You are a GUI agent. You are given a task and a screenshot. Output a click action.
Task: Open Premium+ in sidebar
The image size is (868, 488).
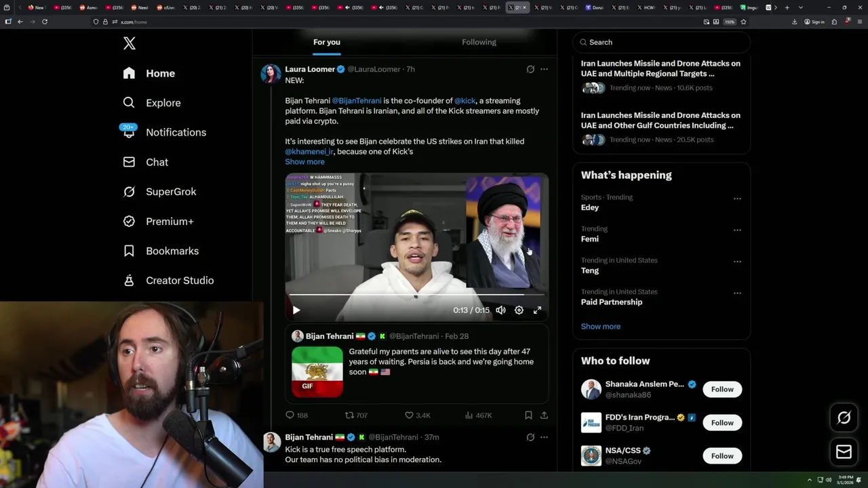[x=158, y=221]
